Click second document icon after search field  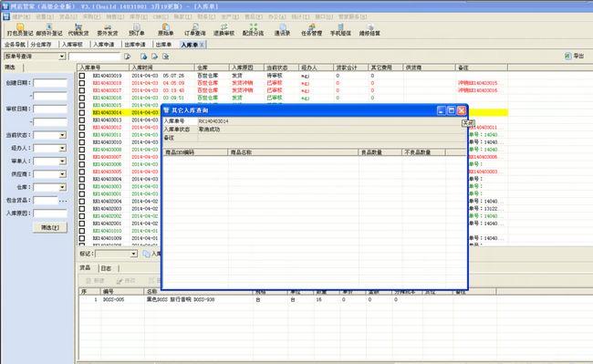[x=155, y=57]
